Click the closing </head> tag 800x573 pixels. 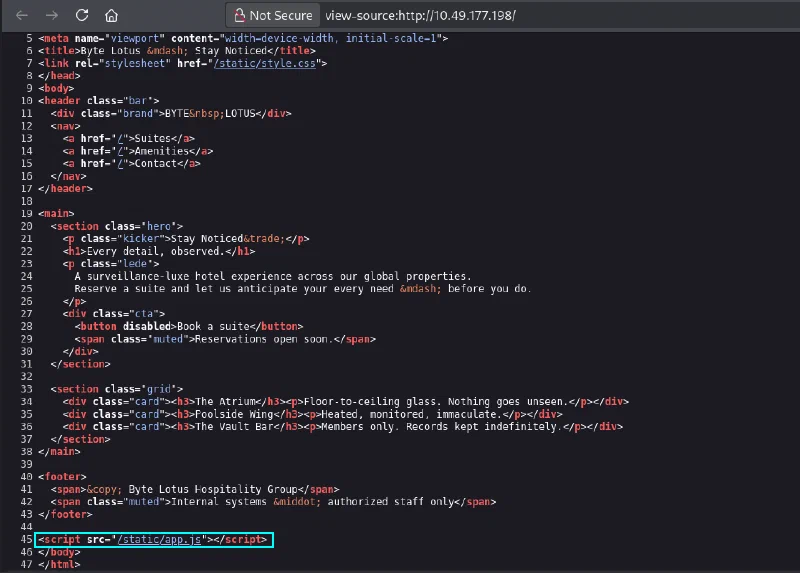[x=59, y=76]
